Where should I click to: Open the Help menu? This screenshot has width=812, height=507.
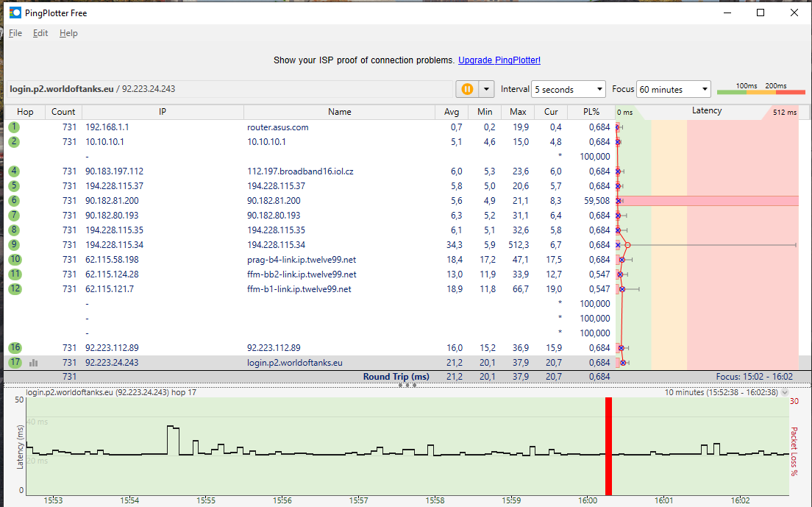pyautogui.click(x=68, y=33)
